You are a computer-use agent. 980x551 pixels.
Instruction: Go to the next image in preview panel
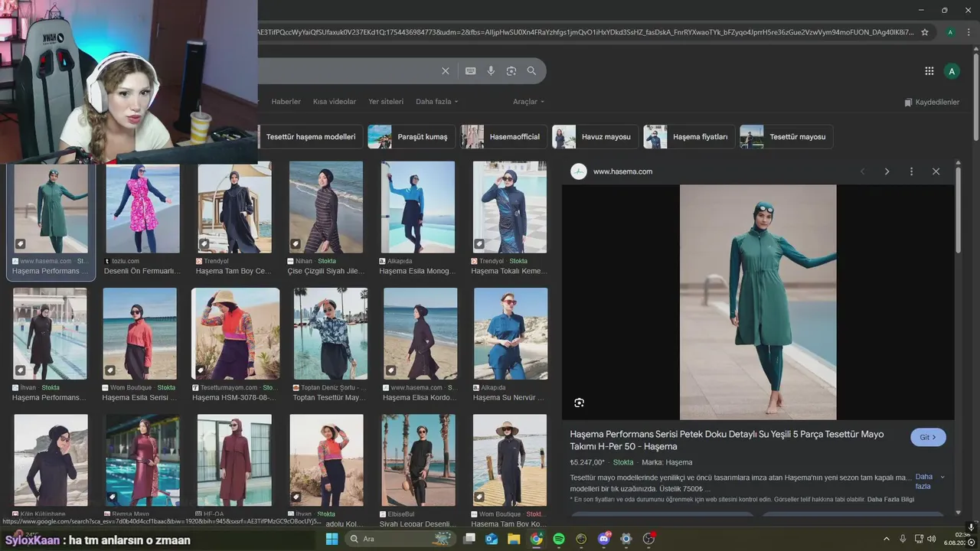(x=887, y=171)
